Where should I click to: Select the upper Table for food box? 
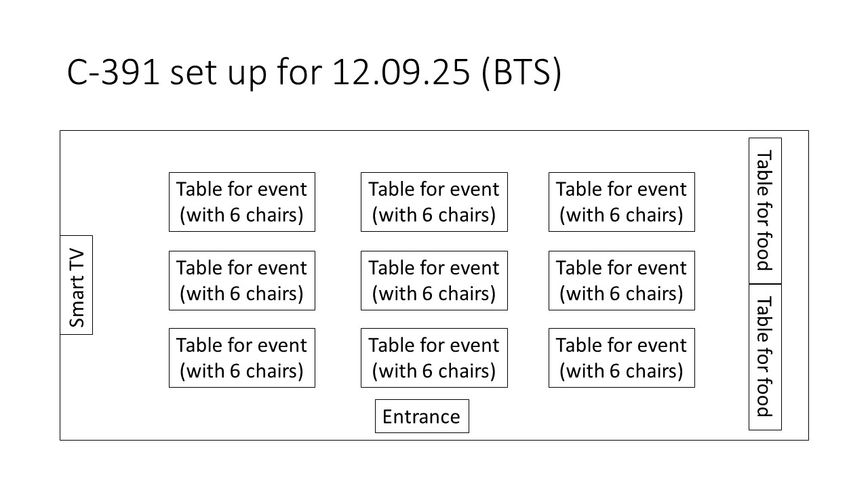click(x=765, y=211)
